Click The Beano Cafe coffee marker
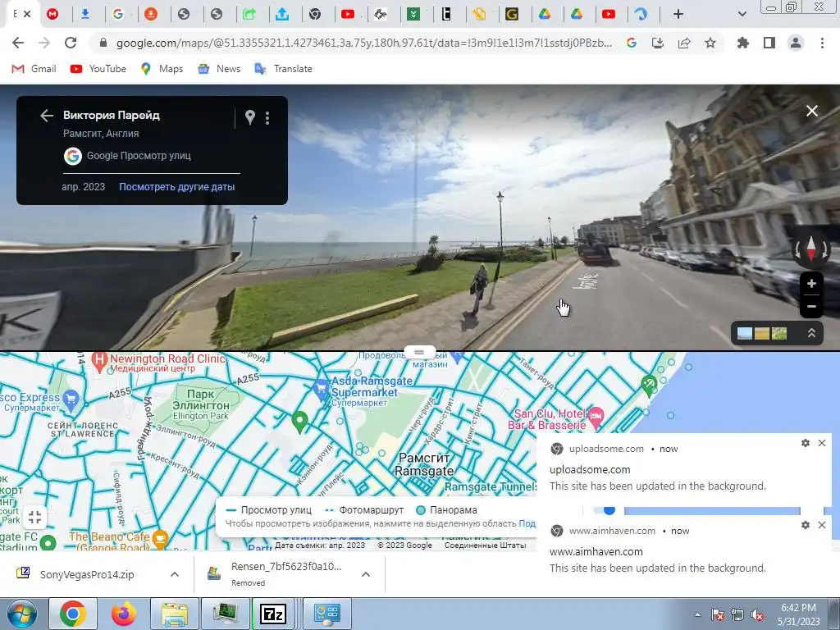Viewport: 840px width, 630px height. (x=160, y=539)
